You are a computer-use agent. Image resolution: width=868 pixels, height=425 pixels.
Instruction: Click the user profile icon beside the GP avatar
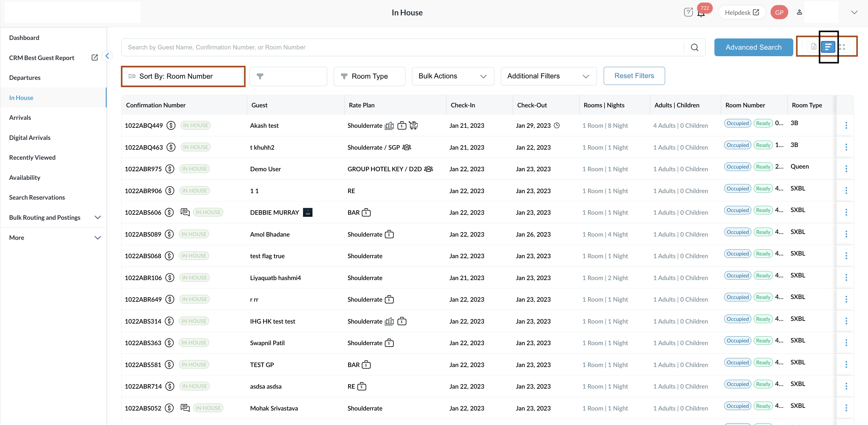click(799, 12)
